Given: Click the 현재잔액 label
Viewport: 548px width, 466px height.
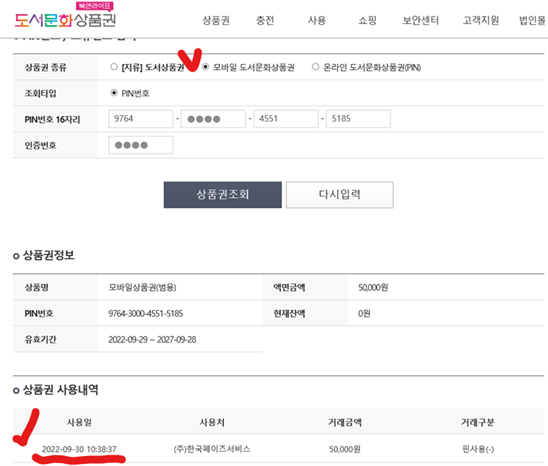Looking at the screenshot, I should pos(289,314).
